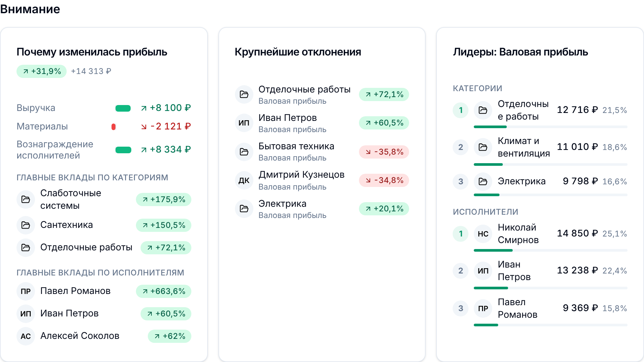This screenshot has height=362, width=644.
Task: Click the +175,9% badge for Слаботочные системы
Action: point(164,199)
